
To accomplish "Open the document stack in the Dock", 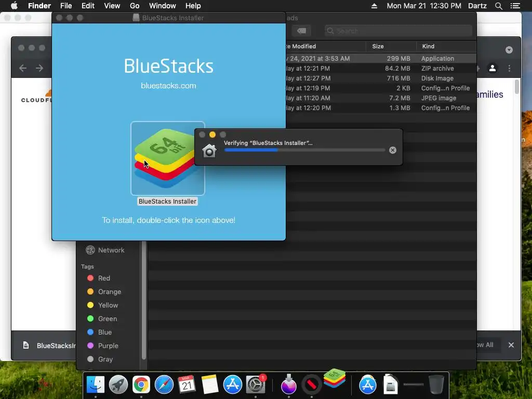I will [391, 384].
